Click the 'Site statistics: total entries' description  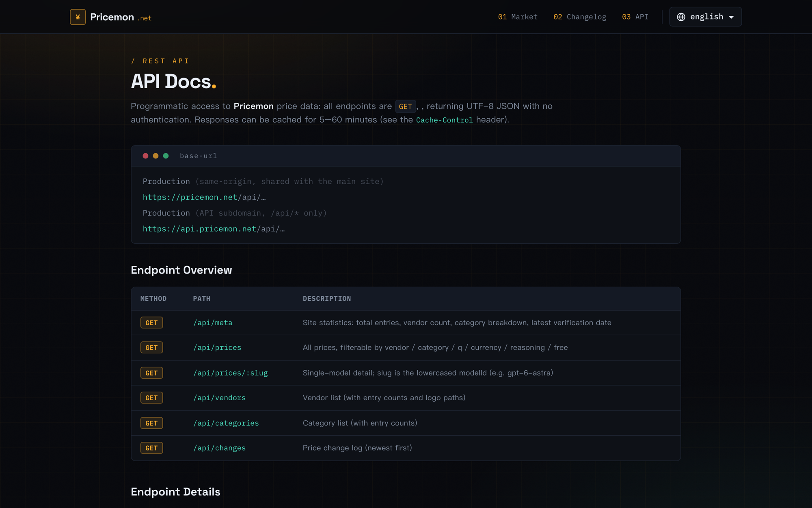tap(457, 323)
